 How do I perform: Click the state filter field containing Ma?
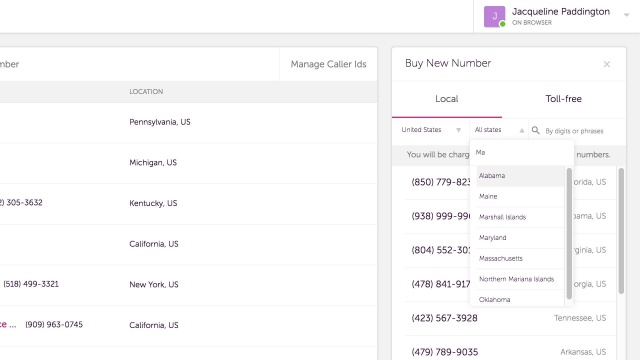coord(522,152)
